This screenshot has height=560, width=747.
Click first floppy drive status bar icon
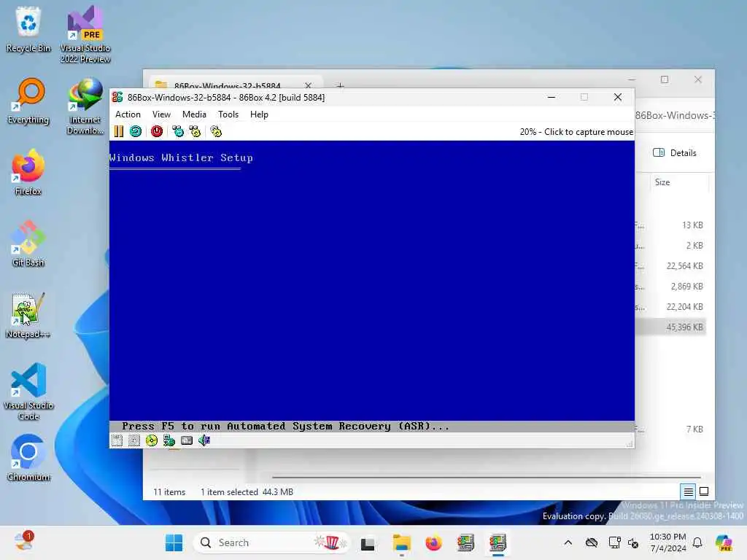(x=117, y=440)
